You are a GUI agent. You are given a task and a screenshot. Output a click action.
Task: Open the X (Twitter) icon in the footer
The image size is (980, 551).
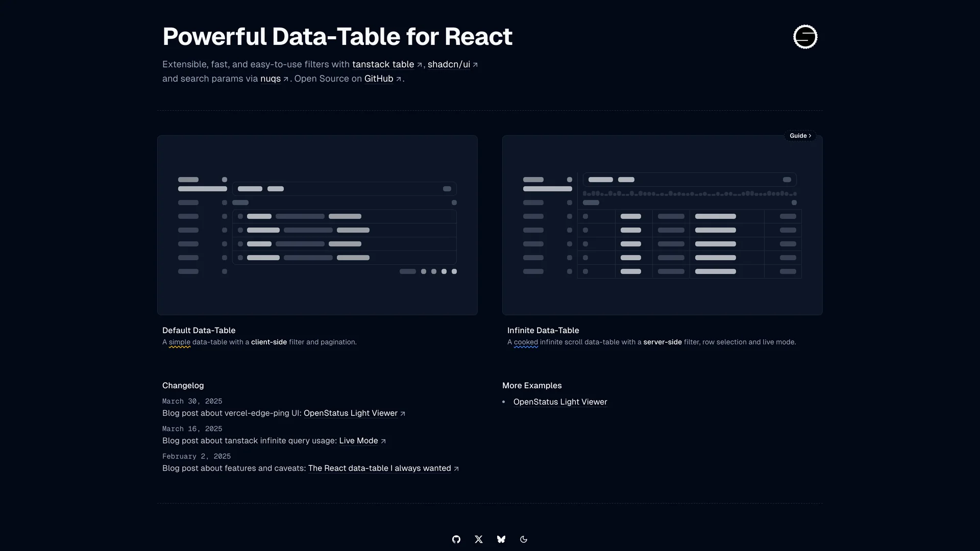point(479,539)
